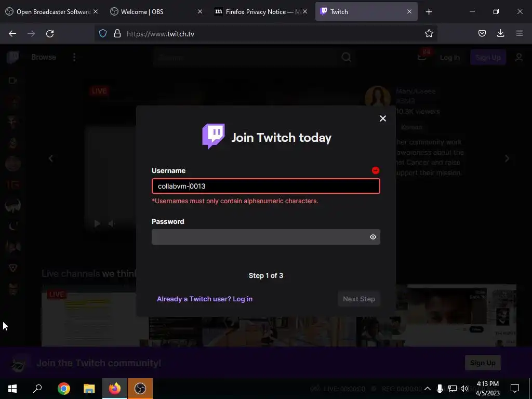The image size is (532, 399).
Task: Open the tracking protection shield panel
Action: pos(103,34)
